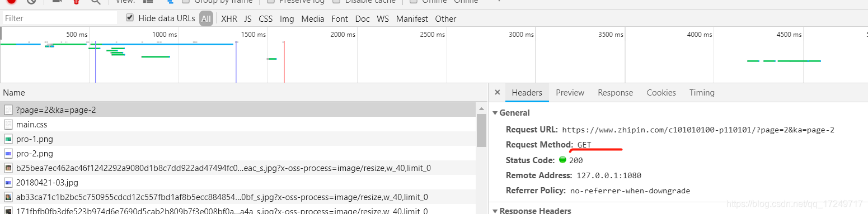Select the ?page=2&ka=page-2 request
The width and height of the screenshot is (868, 214).
point(238,110)
